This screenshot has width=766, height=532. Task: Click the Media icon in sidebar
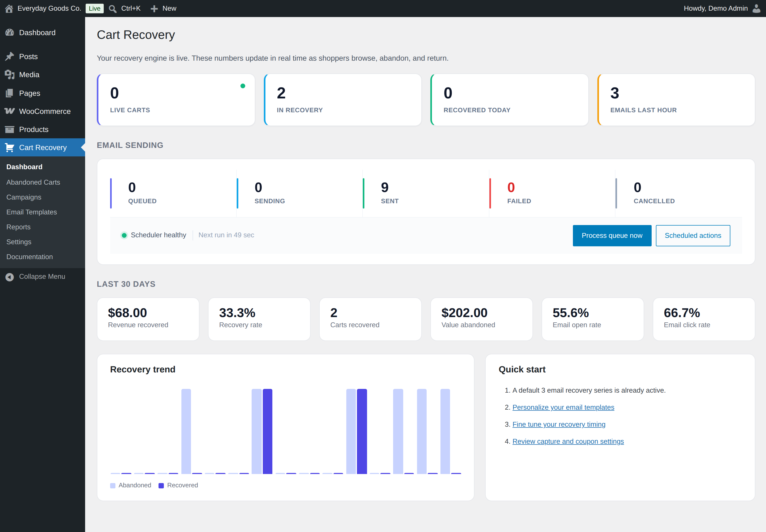(10, 75)
